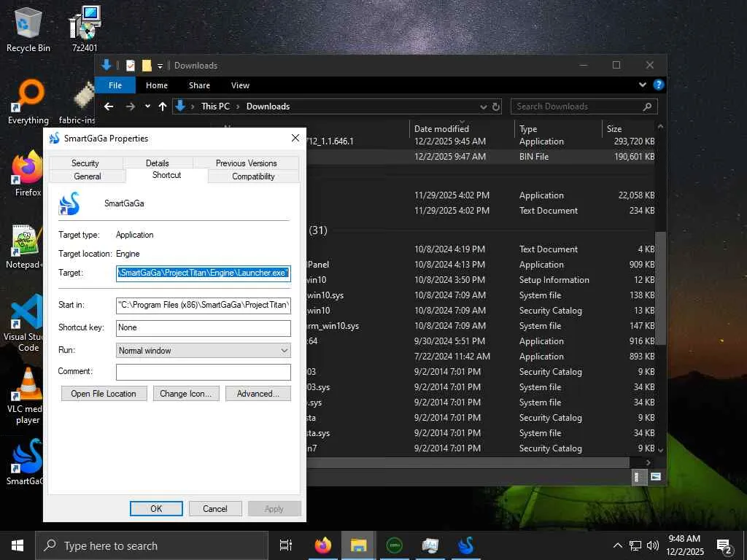The height and width of the screenshot is (560, 747).
Task: Open Task View from the taskbar
Action: (x=286, y=545)
